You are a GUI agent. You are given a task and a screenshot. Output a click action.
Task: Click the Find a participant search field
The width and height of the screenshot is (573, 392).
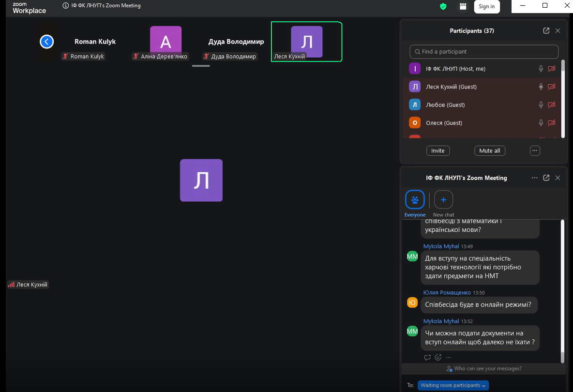(x=484, y=51)
